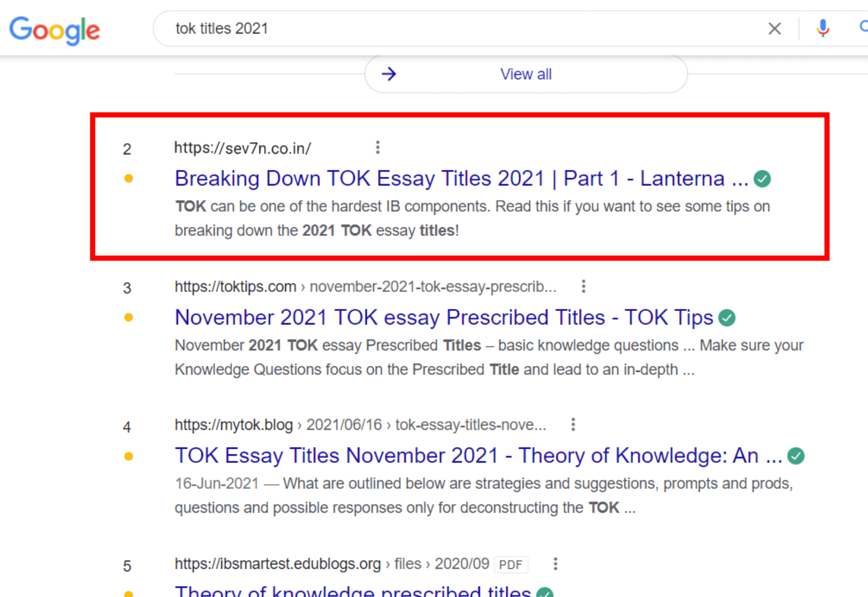Click the View all button
Screen dimensions: 868x597
[x=526, y=74]
